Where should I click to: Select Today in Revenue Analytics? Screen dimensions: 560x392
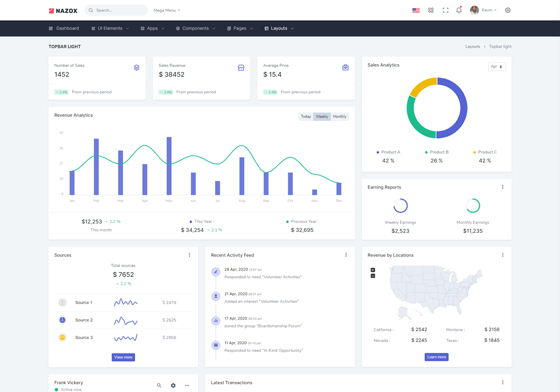[x=306, y=116]
